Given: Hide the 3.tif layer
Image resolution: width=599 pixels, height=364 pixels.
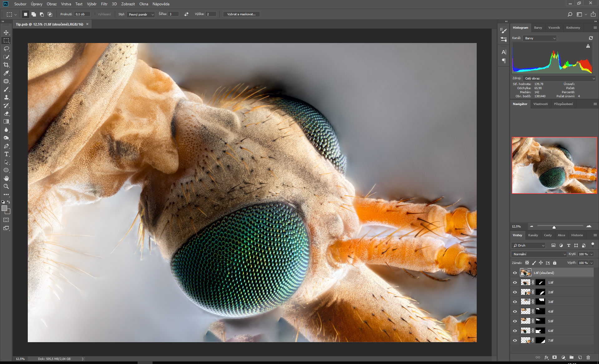Looking at the screenshot, I should coord(515,302).
